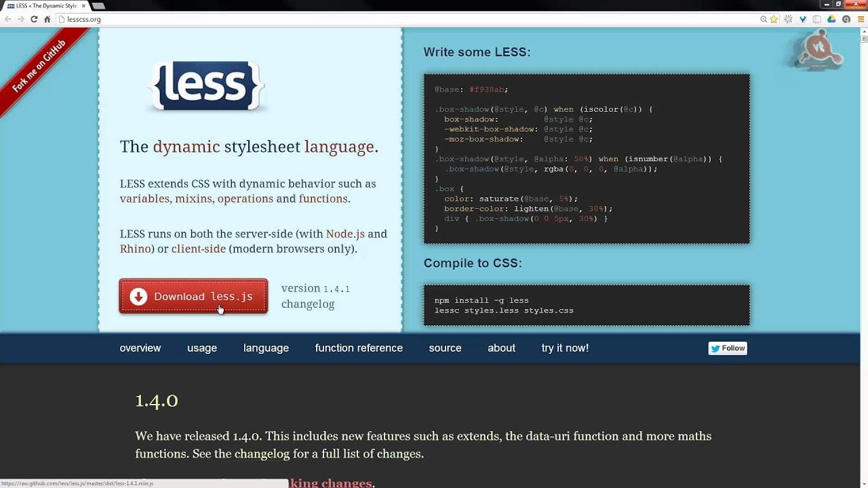Screen dimensions: 868x488
Task: Follow the client-side link
Action: coord(199,249)
